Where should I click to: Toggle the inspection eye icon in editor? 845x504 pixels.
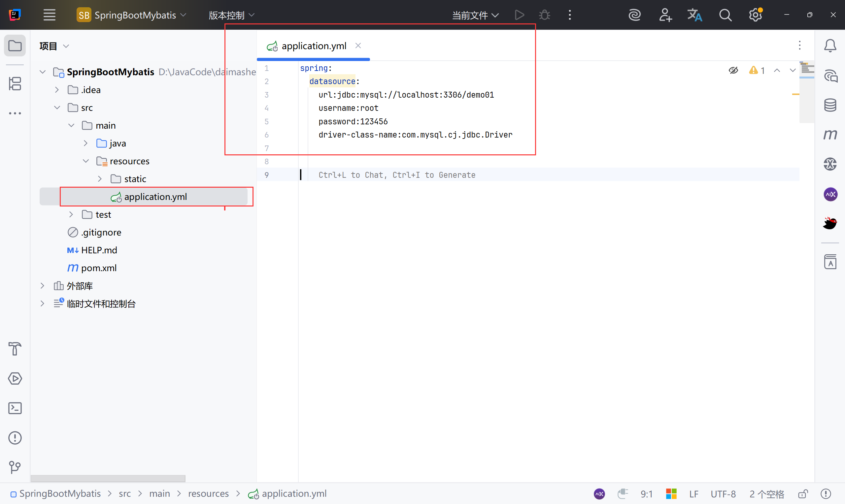733,70
